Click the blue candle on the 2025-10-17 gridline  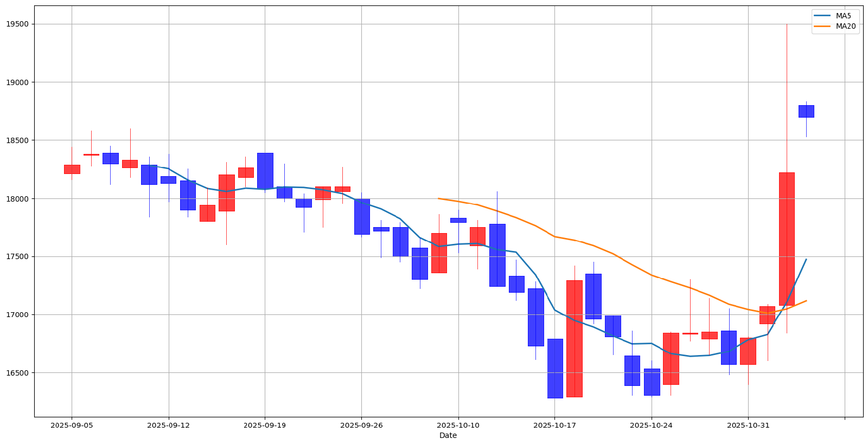[555, 368]
